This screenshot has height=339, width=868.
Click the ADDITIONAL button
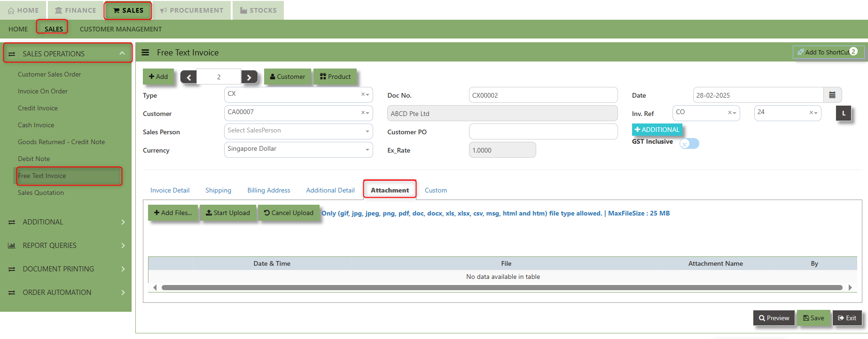coord(657,130)
